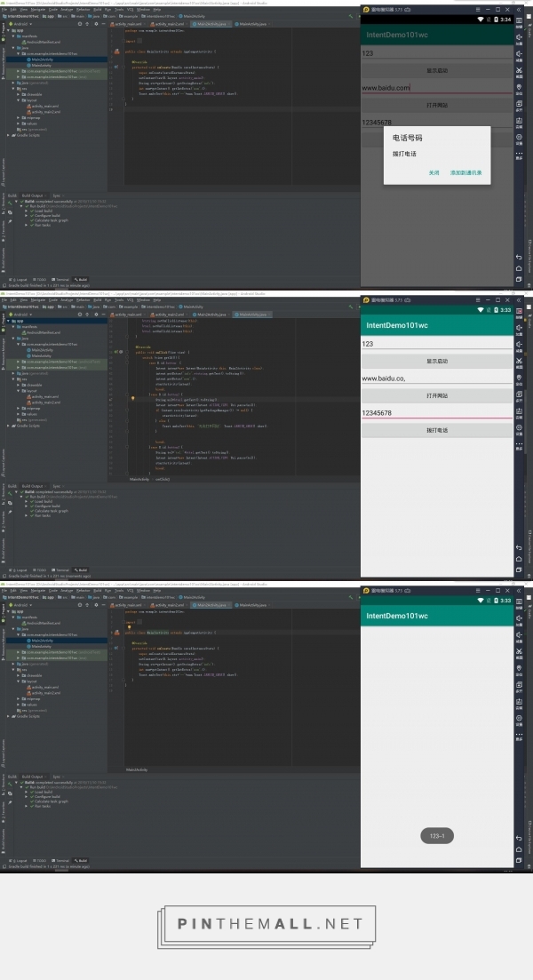Open the Refactor menu in top screenshot

click(84, 10)
